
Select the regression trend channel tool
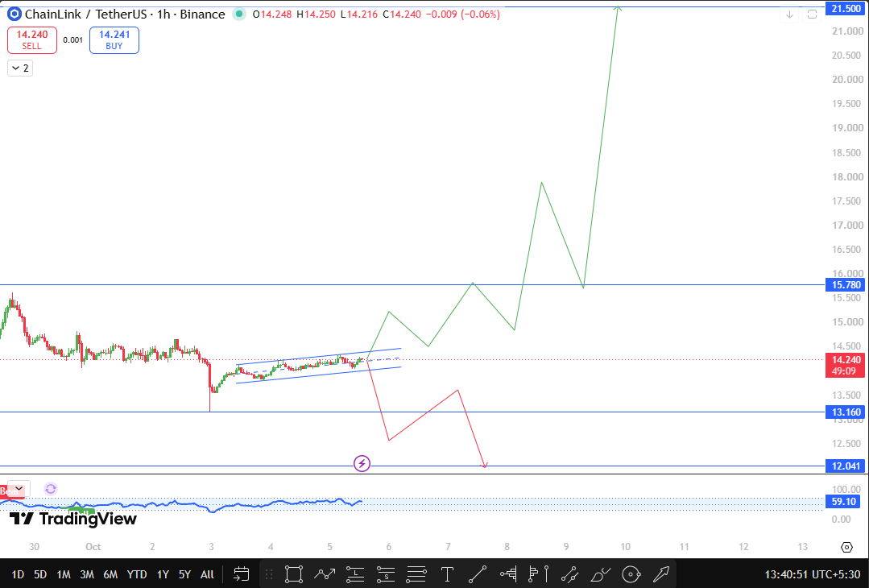click(569, 574)
